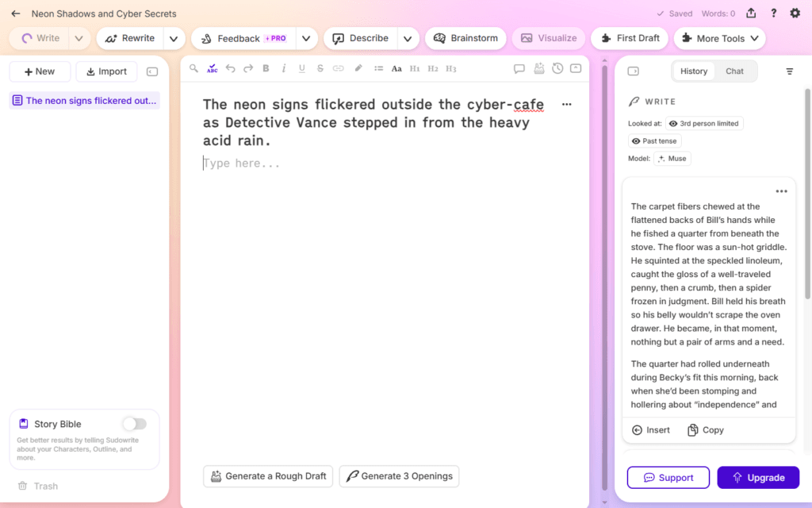812x508 pixels.
Task: Start a First Draft
Action: [x=629, y=38]
